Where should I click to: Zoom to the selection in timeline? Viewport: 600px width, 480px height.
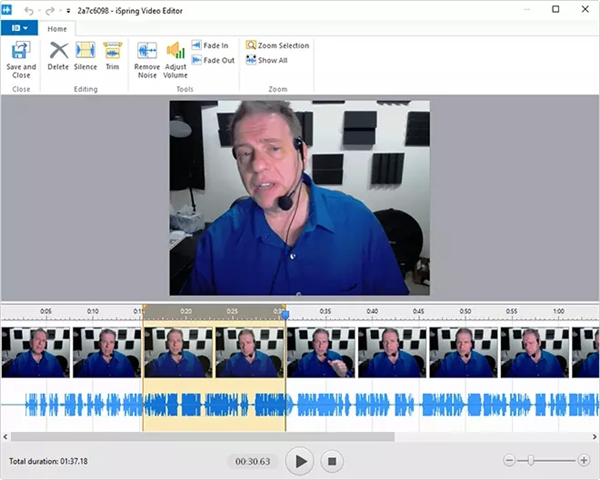[277, 46]
